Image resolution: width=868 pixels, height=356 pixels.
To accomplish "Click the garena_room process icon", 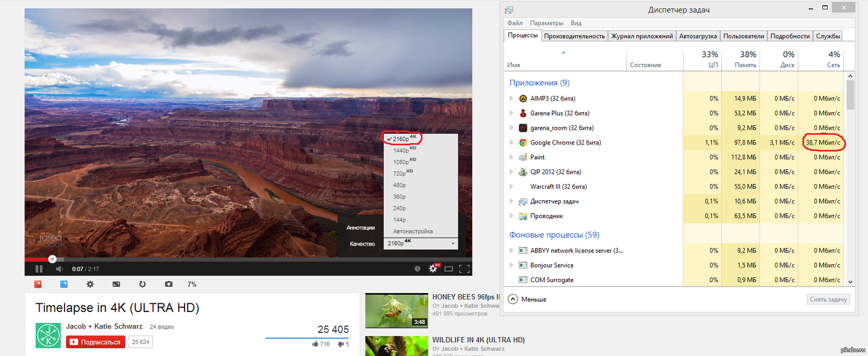I will point(523,128).
